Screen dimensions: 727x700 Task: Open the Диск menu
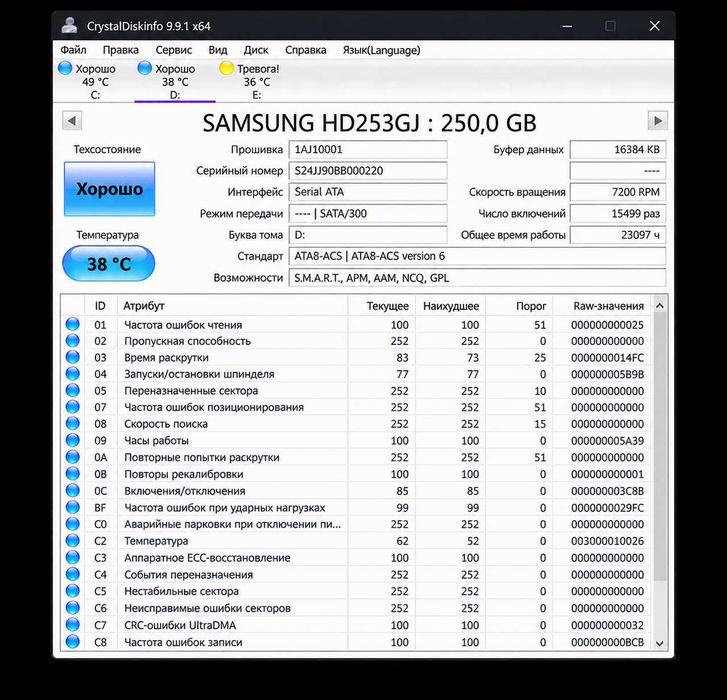256,50
